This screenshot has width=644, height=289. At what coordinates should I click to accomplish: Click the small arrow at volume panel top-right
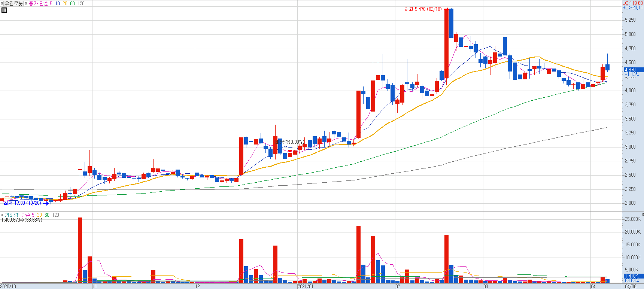pos(643,214)
